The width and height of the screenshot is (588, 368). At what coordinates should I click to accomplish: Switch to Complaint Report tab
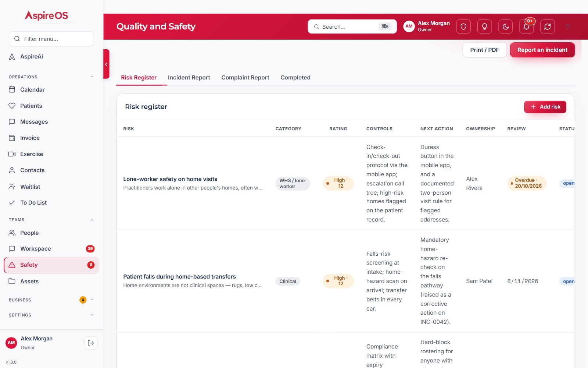click(245, 78)
